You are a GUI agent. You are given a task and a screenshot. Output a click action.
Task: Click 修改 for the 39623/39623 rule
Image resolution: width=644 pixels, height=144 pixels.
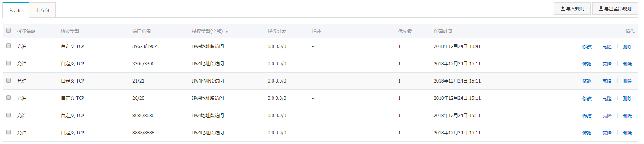587,46
